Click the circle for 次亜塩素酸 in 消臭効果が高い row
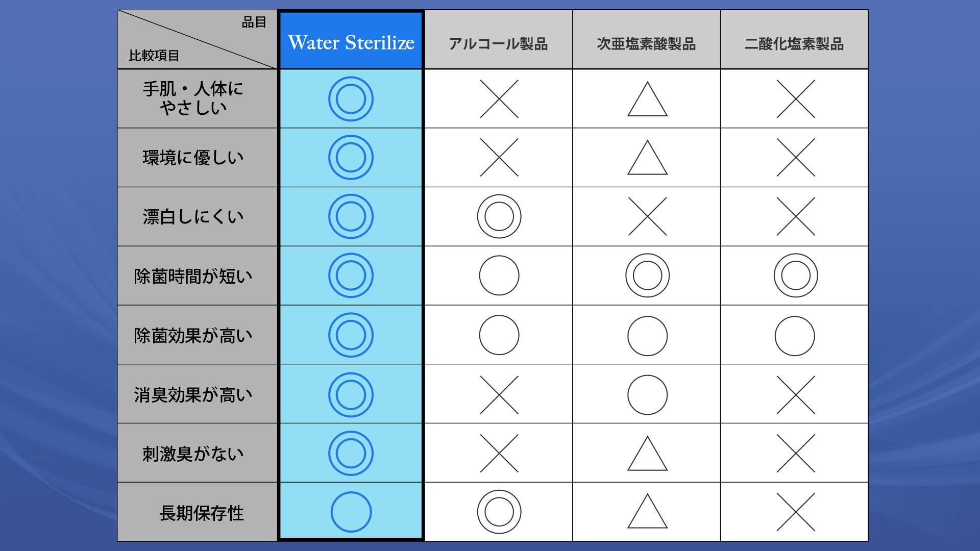The width and height of the screenshot is (980, 551). (x=647, y=395)
